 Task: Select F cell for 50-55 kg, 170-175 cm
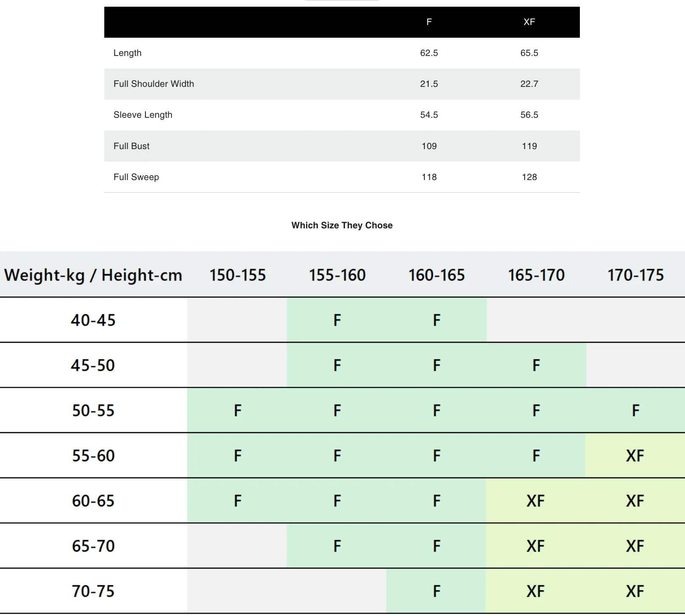pyautogui.click(x=635, y=411)
